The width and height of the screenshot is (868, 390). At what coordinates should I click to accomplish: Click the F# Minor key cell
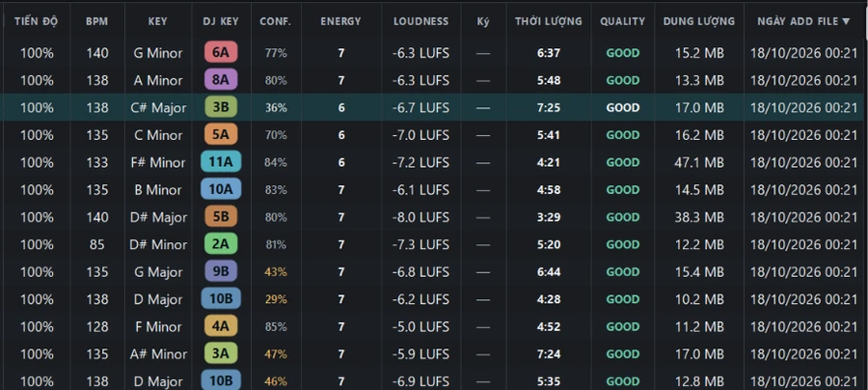[x=158, y=162]
